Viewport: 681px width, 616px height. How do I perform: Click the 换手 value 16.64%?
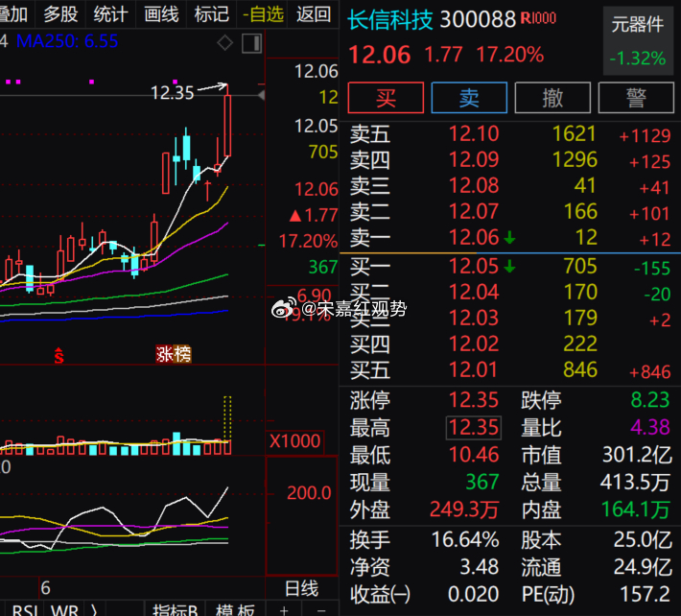click(465, 540)
